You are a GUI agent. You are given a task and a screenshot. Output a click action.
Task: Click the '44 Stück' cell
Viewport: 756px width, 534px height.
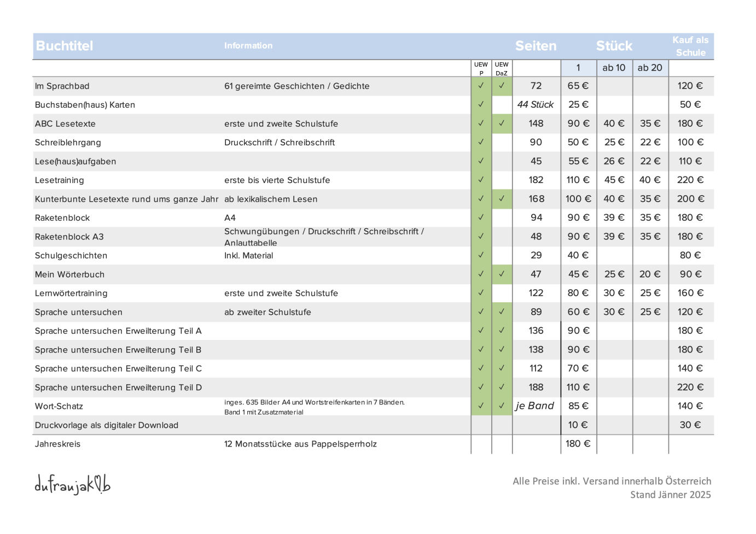[x=536, y=104]
